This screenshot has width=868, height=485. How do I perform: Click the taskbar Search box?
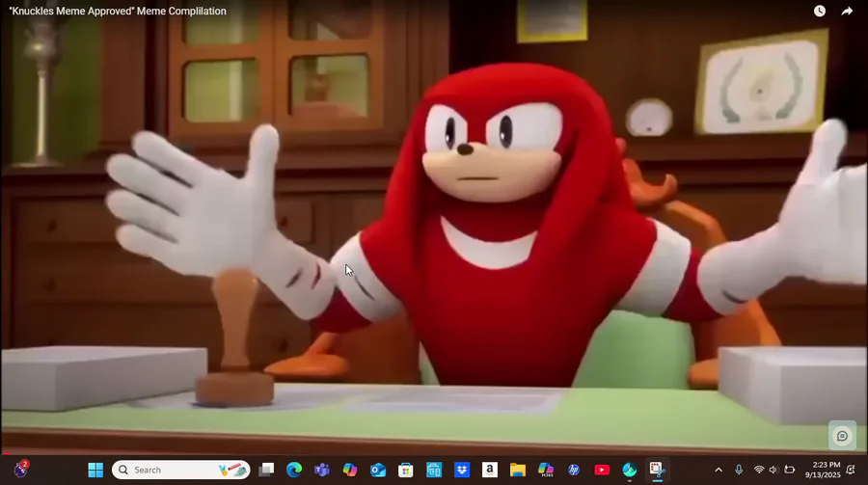click(181, 470)
